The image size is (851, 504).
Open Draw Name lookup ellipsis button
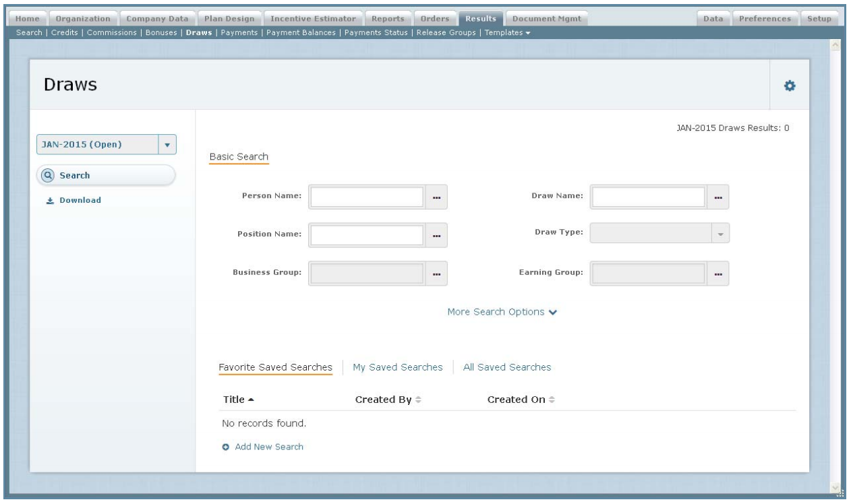(718, 197)
